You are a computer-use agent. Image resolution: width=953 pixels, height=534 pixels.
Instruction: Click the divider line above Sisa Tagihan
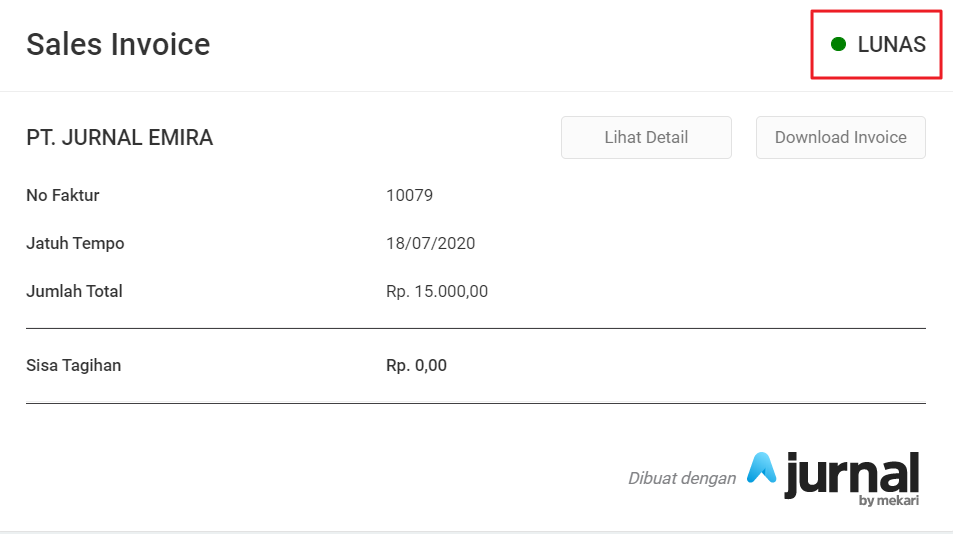point(476,328)
